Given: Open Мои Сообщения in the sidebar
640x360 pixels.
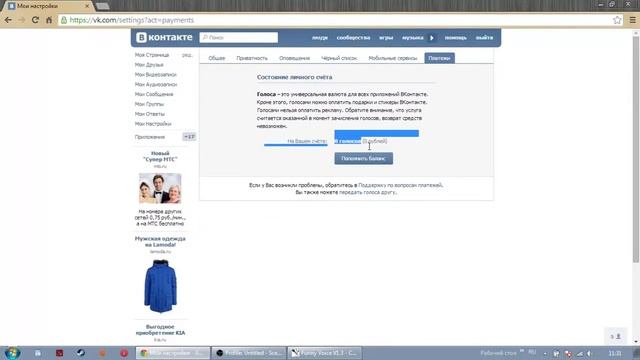Looking at the screenshot, I should click(154, 94).
